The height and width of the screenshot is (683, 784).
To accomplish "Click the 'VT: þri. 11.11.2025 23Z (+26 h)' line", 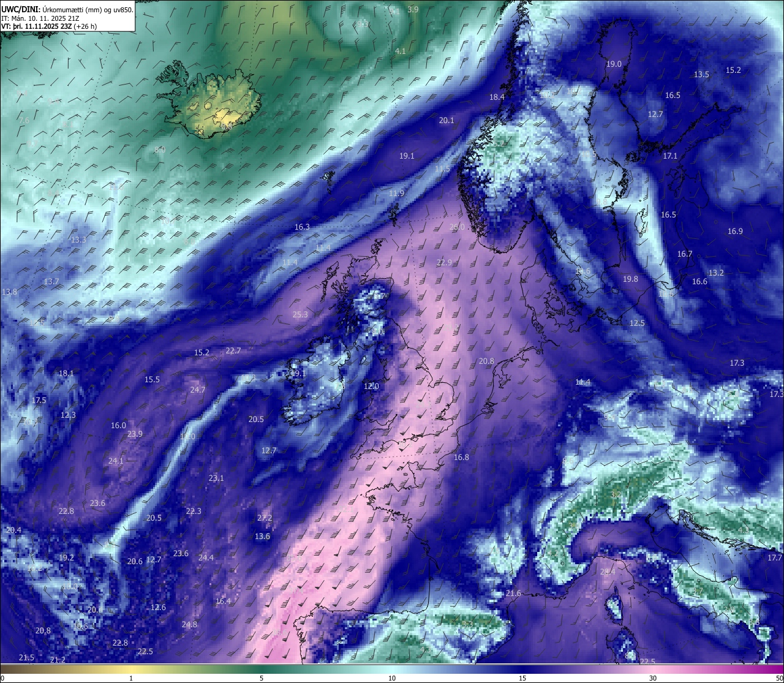I will coord(49,26).
